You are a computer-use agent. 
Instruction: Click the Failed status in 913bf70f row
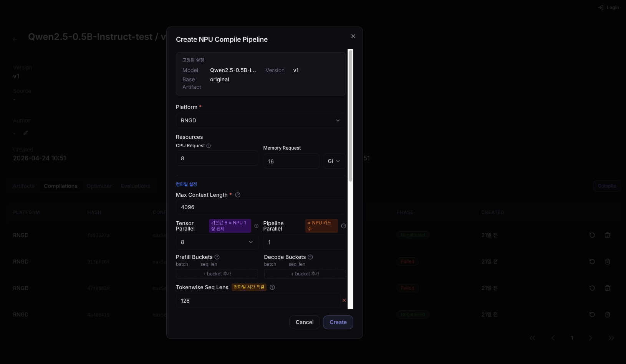coord(407,262)
